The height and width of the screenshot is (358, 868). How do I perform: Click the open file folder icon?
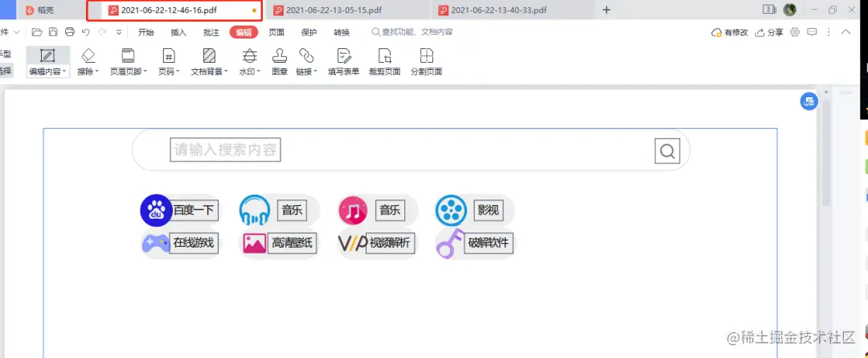37,32
